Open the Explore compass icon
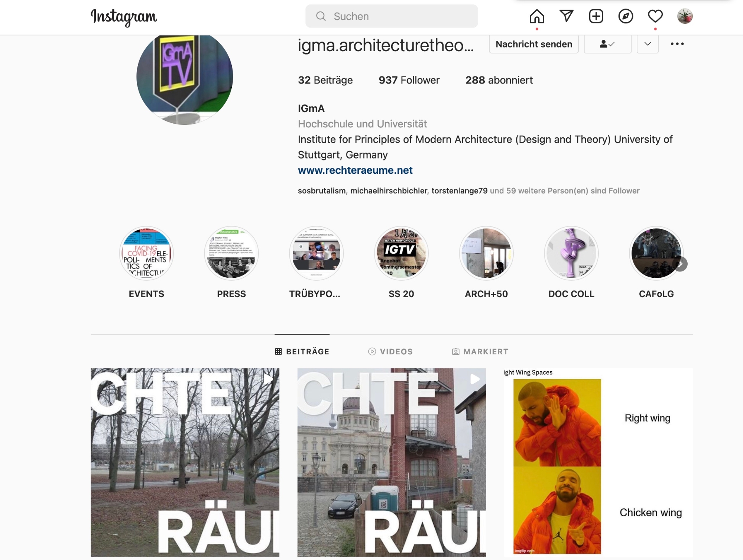This screenshot has height=560, width=743. tap(626, 16)
